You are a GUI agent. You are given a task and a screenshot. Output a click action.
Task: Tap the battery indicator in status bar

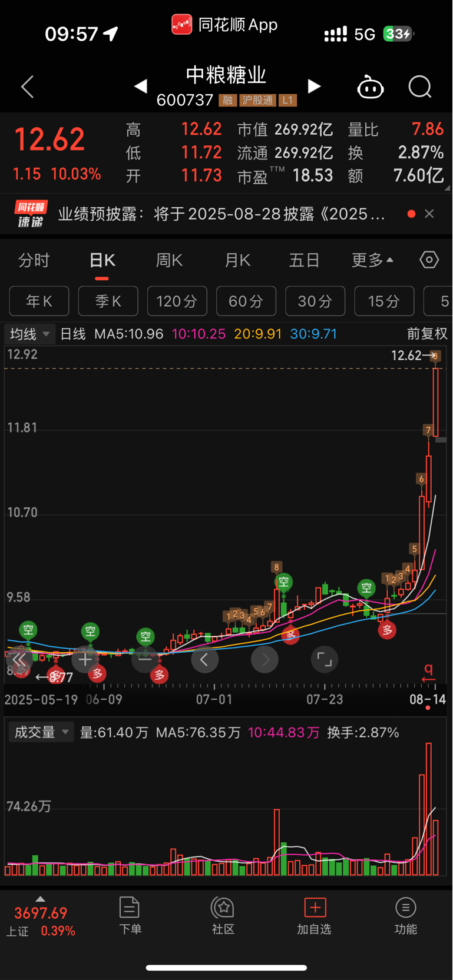pos(398,34)
